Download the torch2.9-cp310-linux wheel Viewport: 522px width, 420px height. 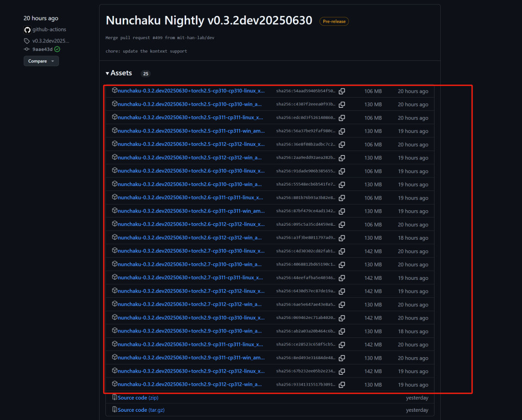pos(191,318)
